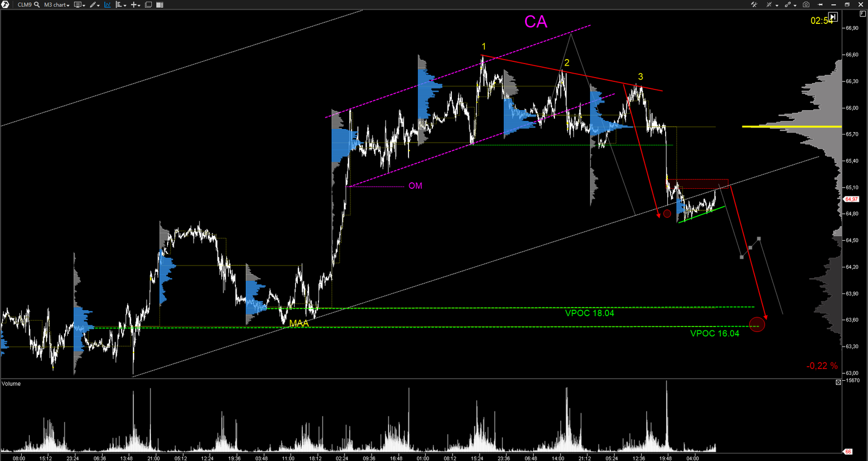The image size is (868, 461).
Task: Take a chart screenshot with camera
Action: click(806, 4)
